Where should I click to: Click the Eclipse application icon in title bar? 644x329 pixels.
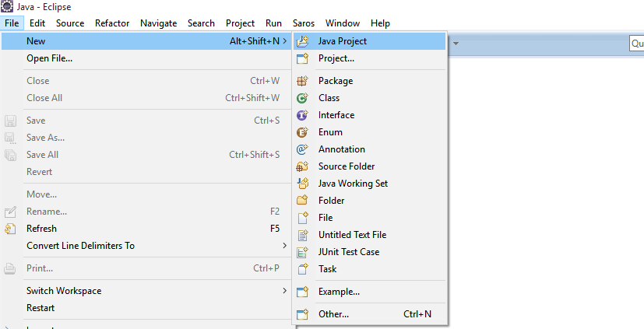click(x=7, y=6)
